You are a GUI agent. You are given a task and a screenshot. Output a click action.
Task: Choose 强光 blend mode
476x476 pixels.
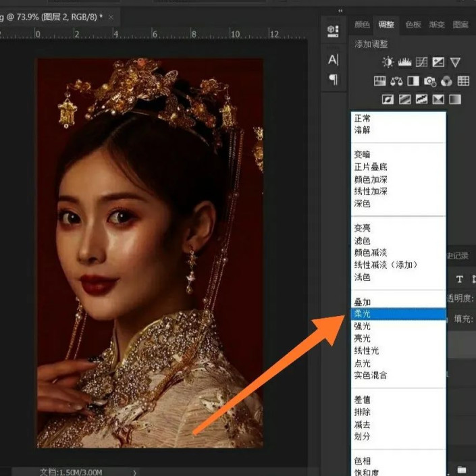click(398, 326)
